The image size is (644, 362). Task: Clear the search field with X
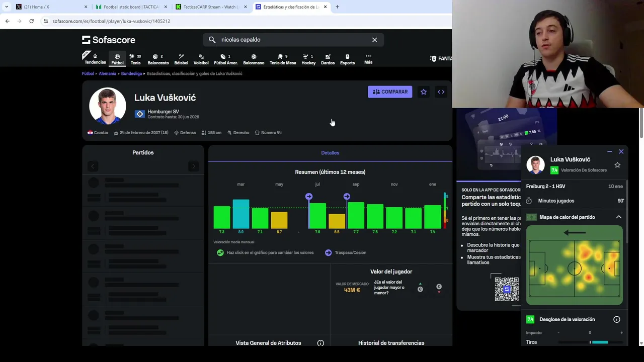click(x=374, y=40)
